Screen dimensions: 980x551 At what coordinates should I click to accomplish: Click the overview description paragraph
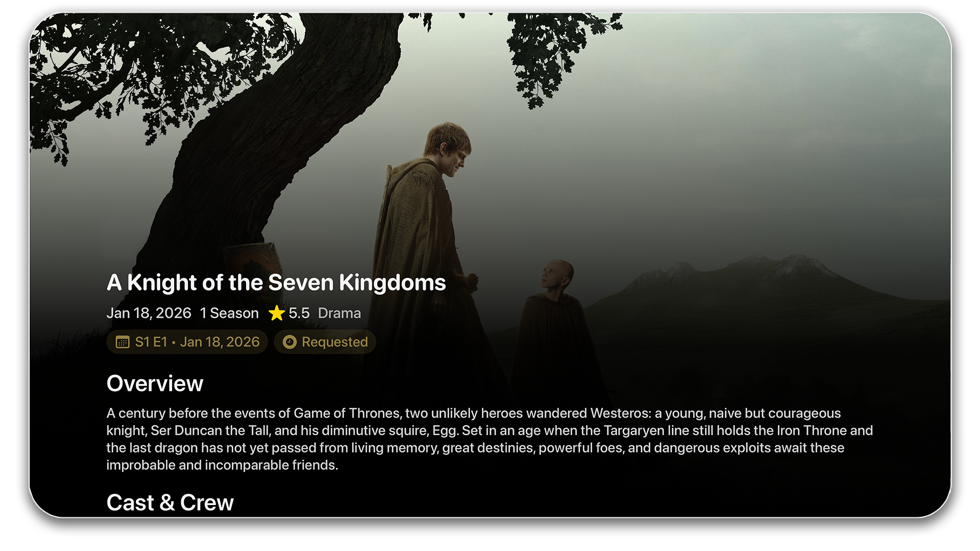[x=489, y=439]
